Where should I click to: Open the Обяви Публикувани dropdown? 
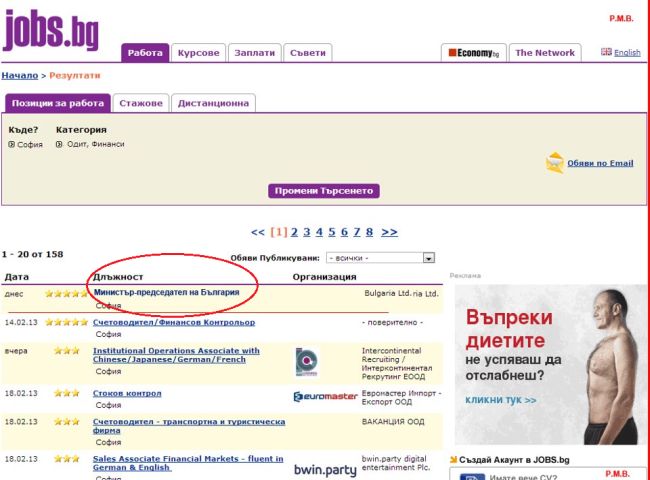[380, 258]
